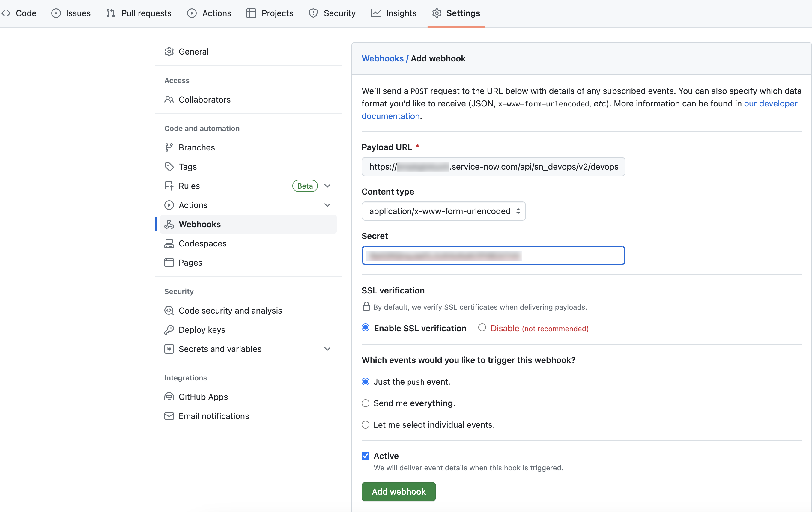The height and width of the screenshot is (512, 812).
Task: Click the GitHub Apps icon
Action: [x=169, y=397]
